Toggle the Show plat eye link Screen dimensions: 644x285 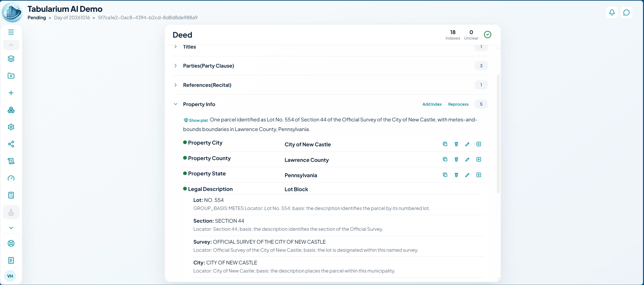tap(196, 120)
